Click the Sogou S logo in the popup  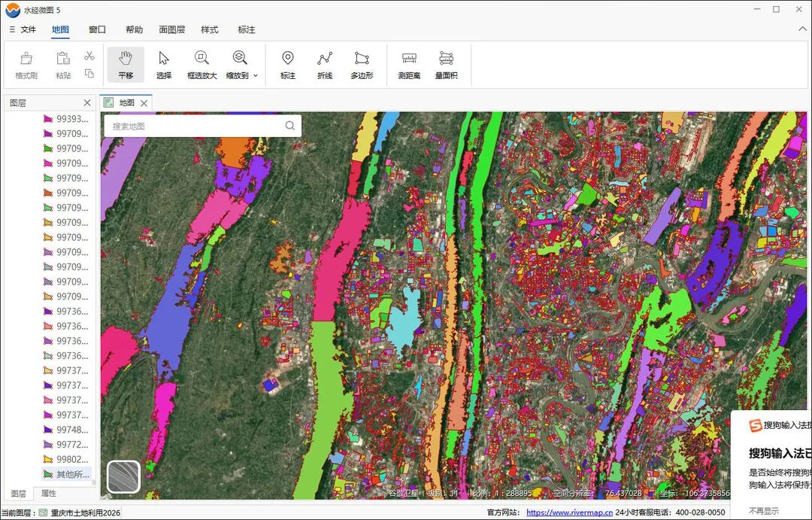(755, 426)
